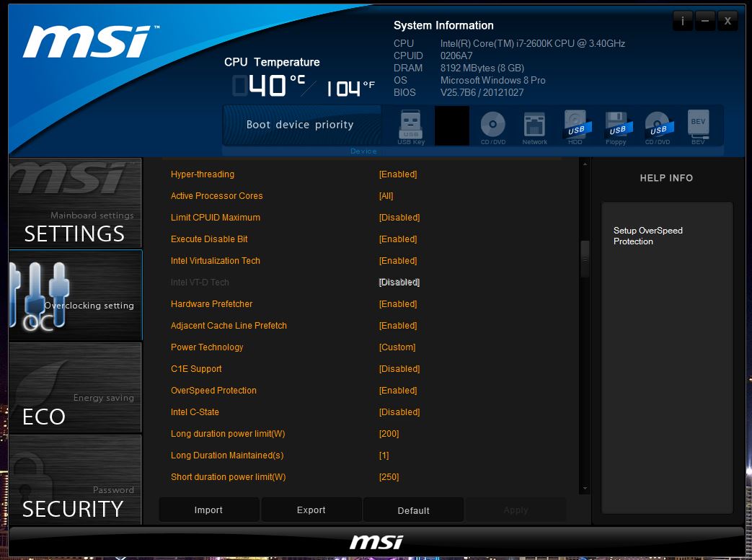Click the Setup OverSpeed Protection help text
The image size is (752, 560).
click(x=648, y=236)
